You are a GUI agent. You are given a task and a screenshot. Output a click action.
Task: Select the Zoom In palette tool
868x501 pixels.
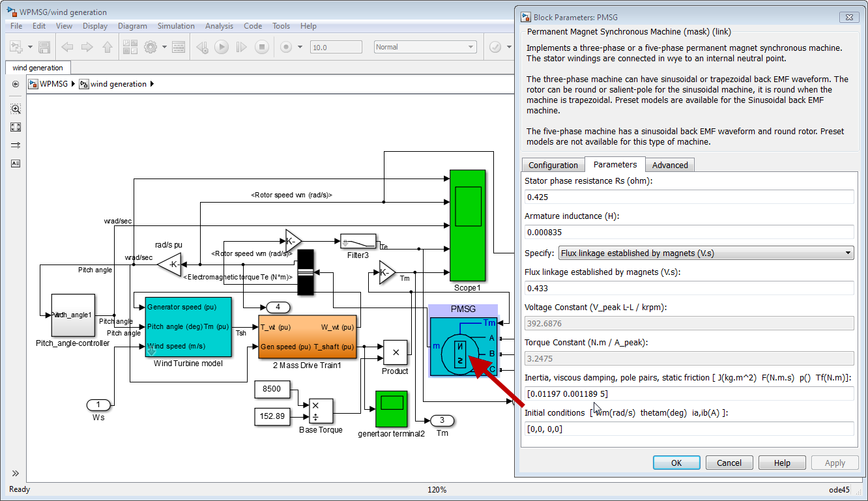16,109
